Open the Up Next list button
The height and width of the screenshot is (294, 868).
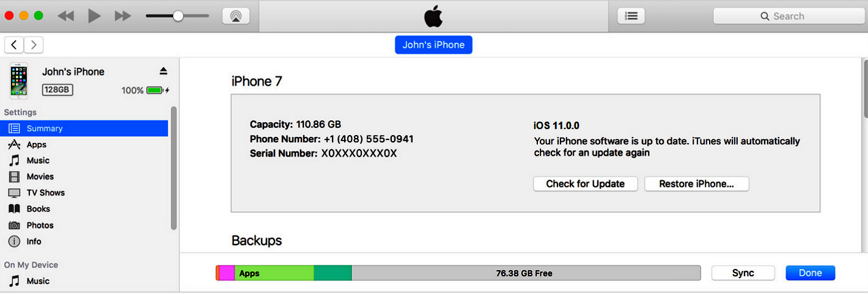[x=631, y=16]
